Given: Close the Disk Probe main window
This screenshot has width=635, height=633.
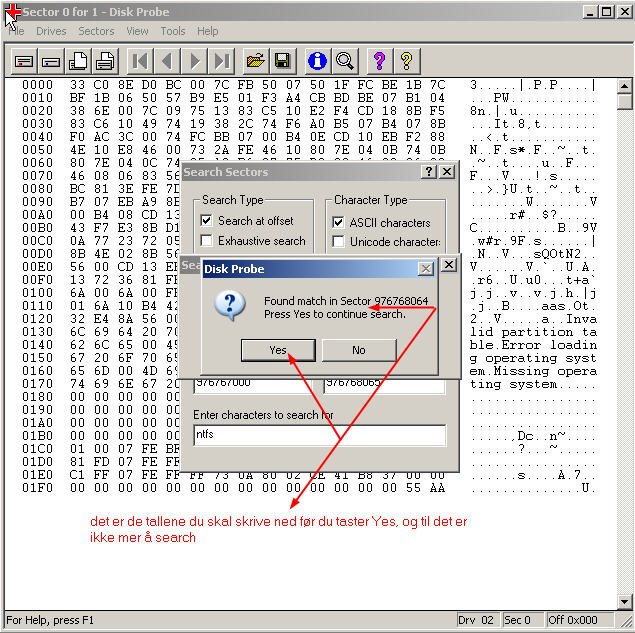Looking at the screenshot, I should pos(624,12).
